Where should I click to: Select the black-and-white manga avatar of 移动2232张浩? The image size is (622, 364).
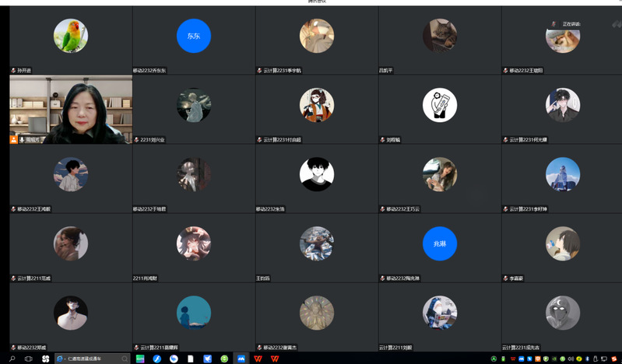(x=317, y=174)
